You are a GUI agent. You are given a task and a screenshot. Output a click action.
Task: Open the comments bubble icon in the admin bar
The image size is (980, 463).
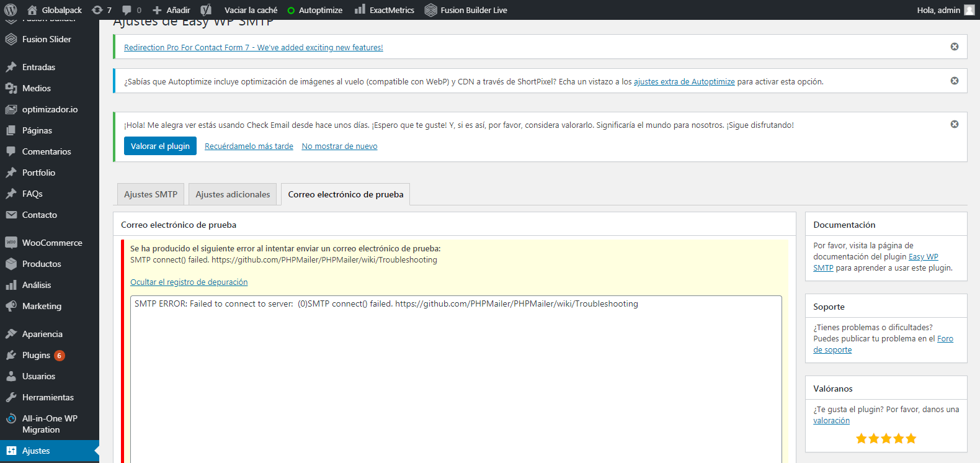click(x=127, y=10)
